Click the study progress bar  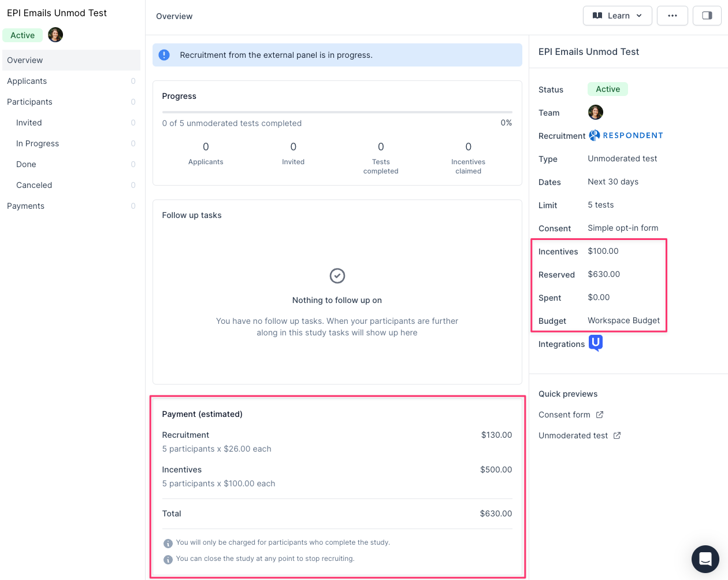[x=337, y=112]
